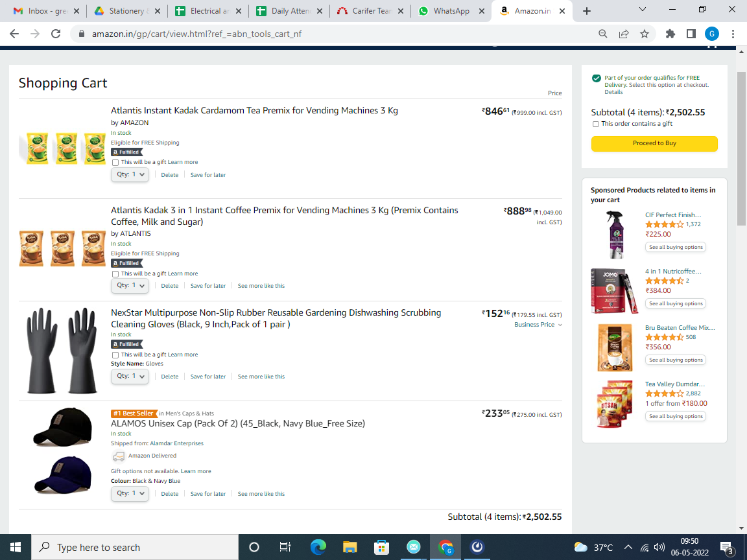Open Cortana circle on the taskbar
The image size is (747, 560).
click(x=254, y=547)
